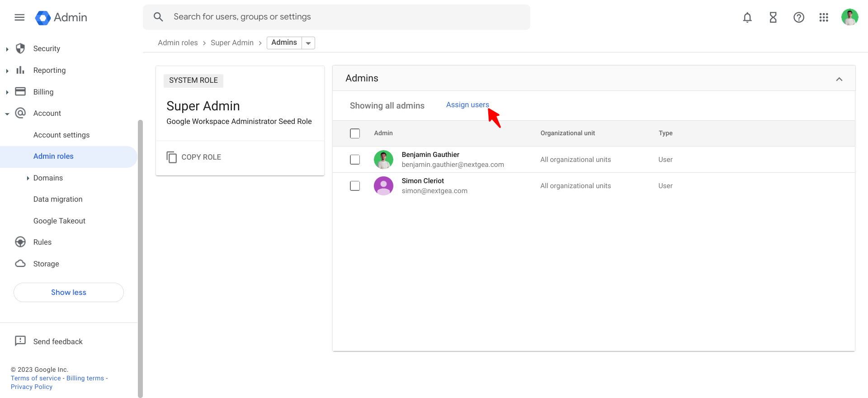This screenshot has height=398, width=868.
Task: Select all admins header checkbox
Action: click(355, 133)
